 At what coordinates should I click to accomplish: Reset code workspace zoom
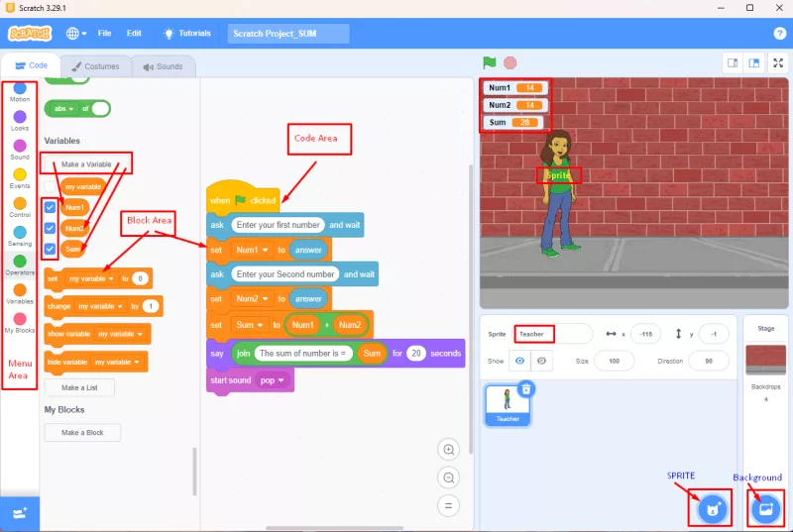449,505
